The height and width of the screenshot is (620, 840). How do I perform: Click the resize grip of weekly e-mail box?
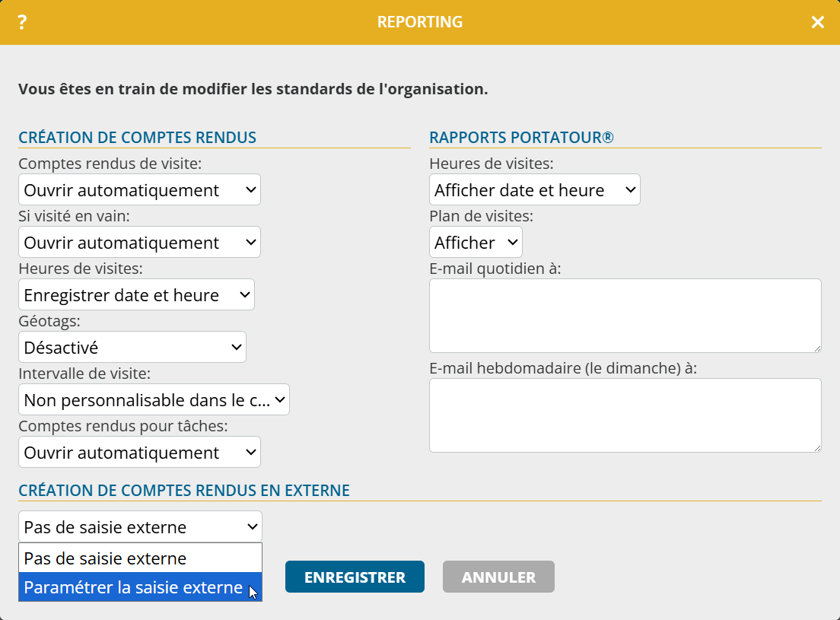pyautogui.click(x=817, y=448)
